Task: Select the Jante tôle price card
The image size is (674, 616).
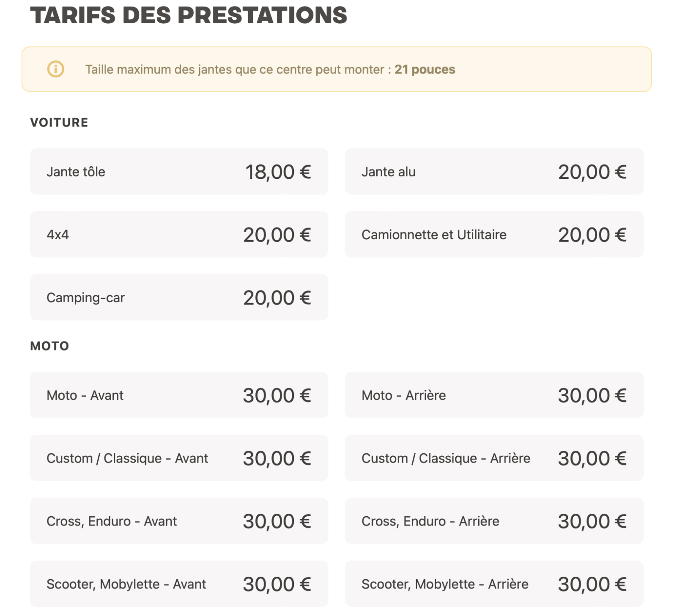Action: tap(178, 172)
